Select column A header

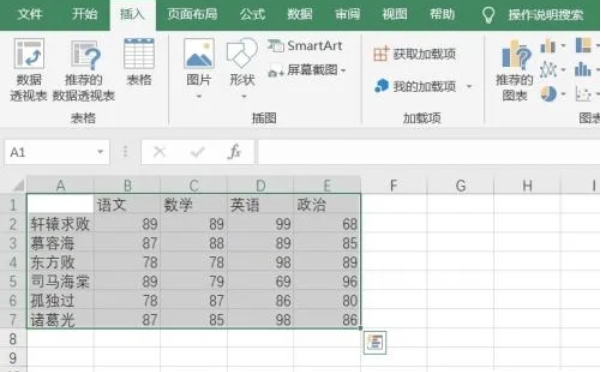(x=60, y=186)
